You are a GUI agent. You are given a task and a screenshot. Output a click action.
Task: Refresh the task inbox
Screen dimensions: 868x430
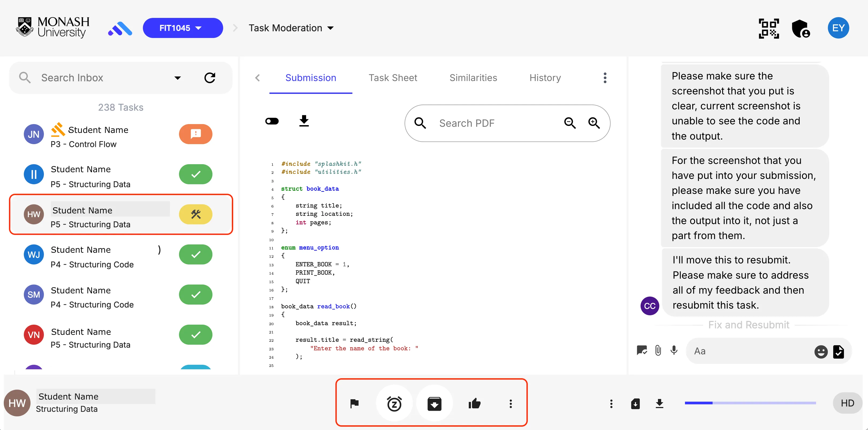click(x=210, y=78)
